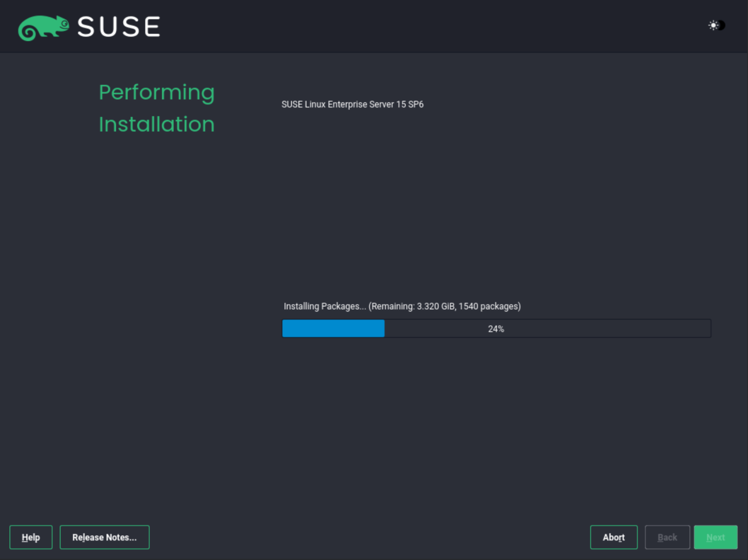Click the disabled Back button

(667, 537)
